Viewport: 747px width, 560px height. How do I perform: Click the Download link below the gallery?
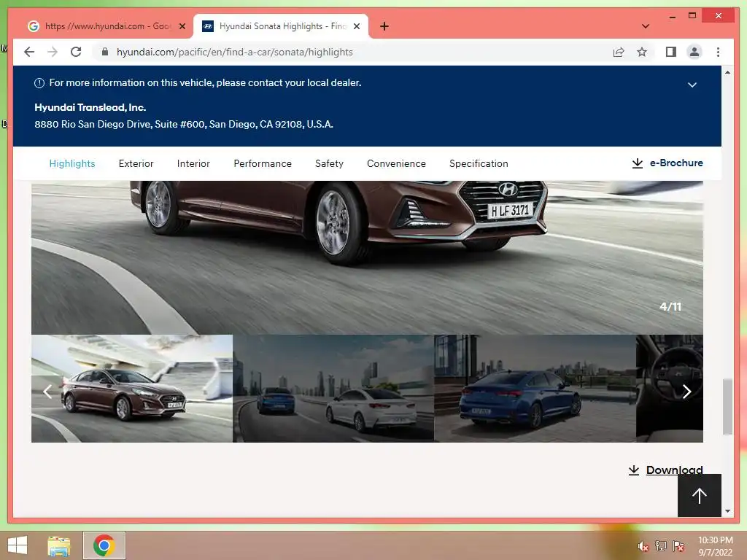[665, 470]
